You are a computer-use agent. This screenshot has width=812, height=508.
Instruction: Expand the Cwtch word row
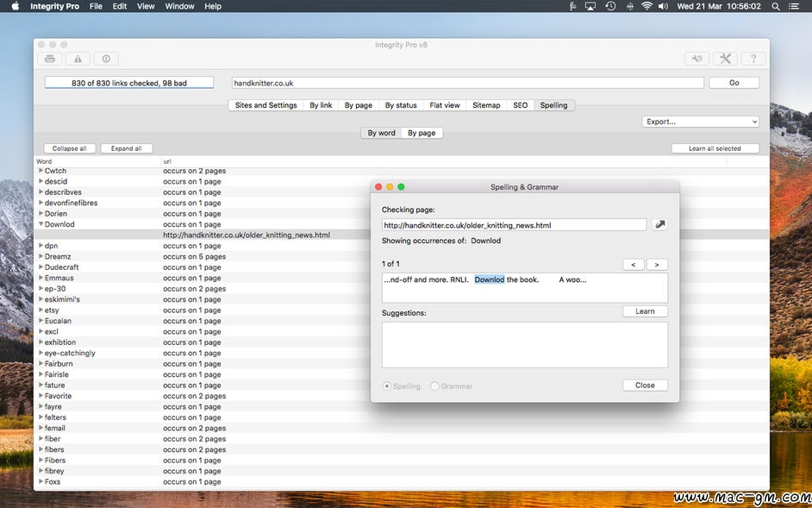pos(41,171)
